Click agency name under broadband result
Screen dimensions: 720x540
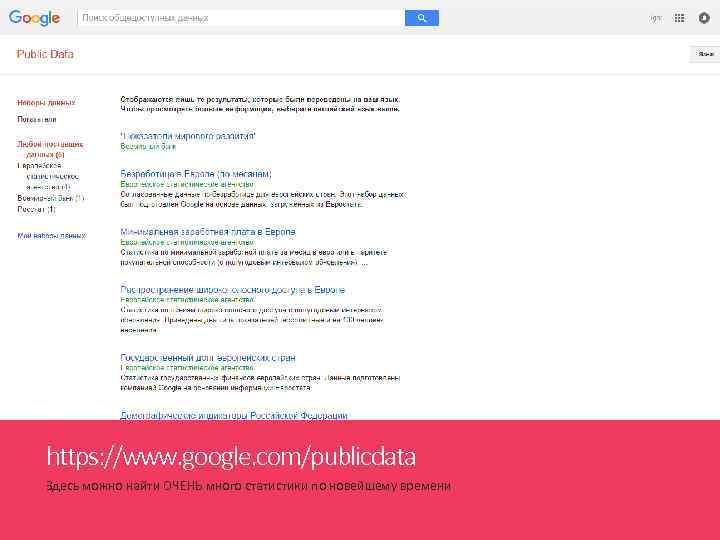point(187,299)
